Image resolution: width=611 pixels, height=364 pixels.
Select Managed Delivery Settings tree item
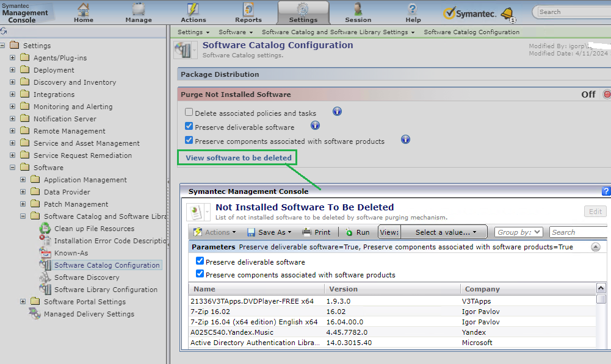[x=89, y=314]
